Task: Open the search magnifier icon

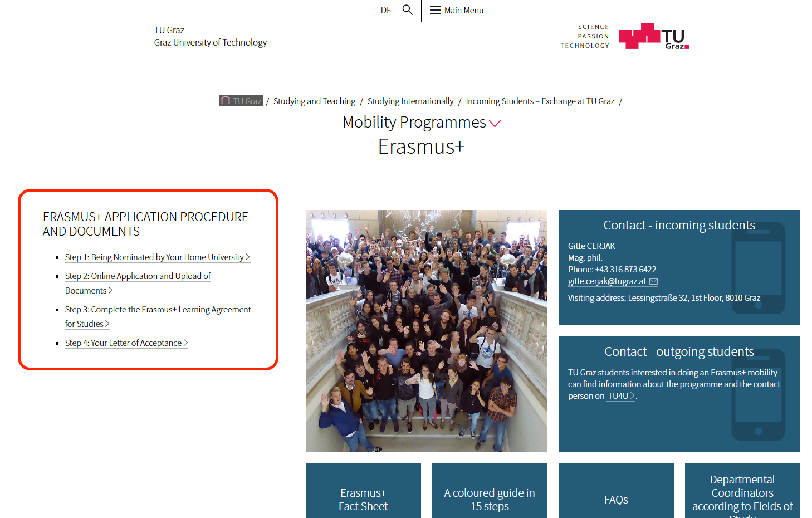Action: click(x=408, y=10)
